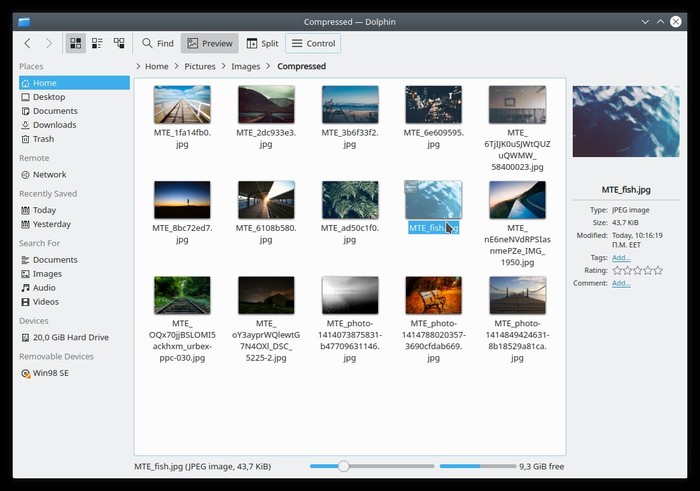This screenshot has height=491, width=700.
Task: Open Documents under Places
Action: (74, 111)
